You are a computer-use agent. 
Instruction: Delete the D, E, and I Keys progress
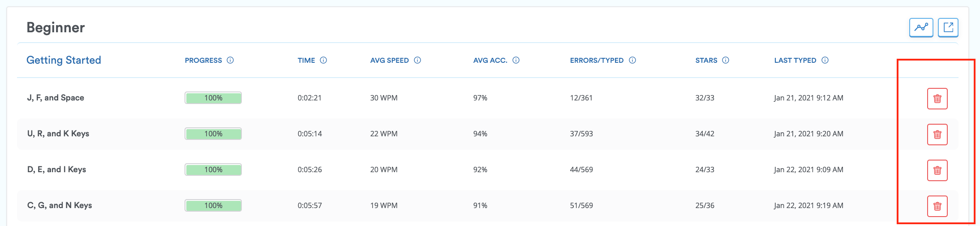(937, 170)
